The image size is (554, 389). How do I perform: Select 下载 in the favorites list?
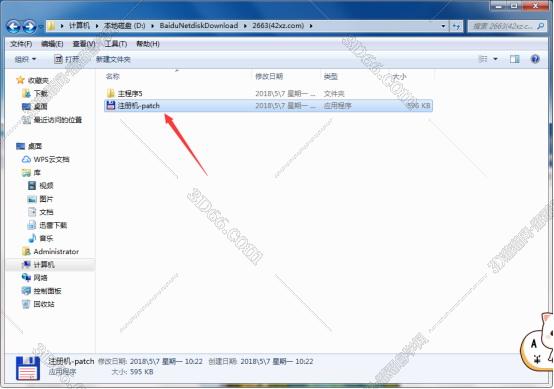click(x=41, y=93)
